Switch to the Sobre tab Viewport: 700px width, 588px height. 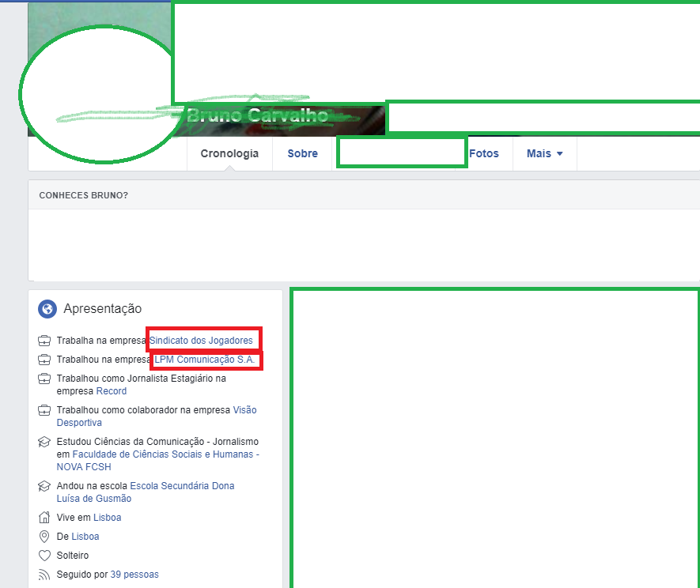[x=302, y=153]
